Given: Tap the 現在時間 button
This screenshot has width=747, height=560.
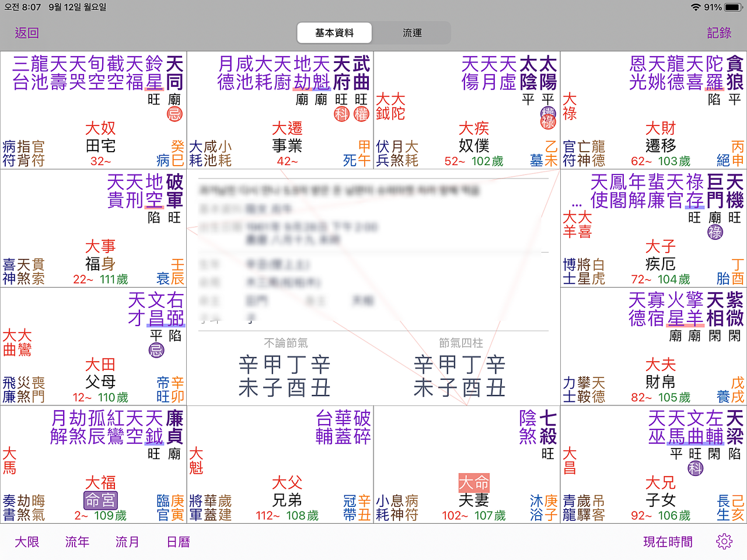Looking at the screenshot, I should click(x=668, y=542).
